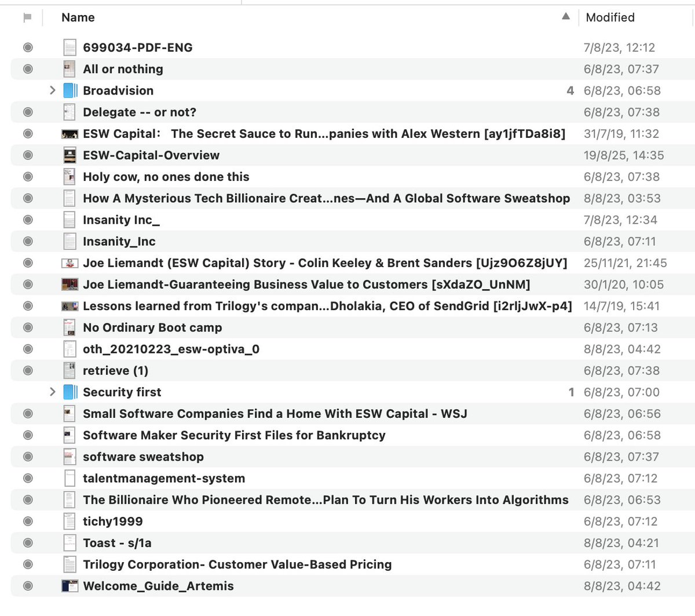The image size is (695, 616).
Task: Click the modified date 8/8/23, 04:21
Action: [622, 543]
